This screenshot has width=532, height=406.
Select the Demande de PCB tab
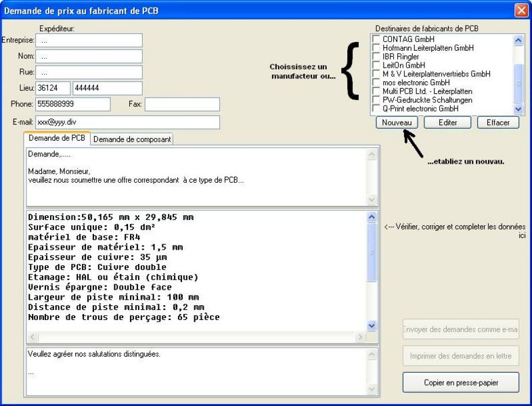pos(57,138)
